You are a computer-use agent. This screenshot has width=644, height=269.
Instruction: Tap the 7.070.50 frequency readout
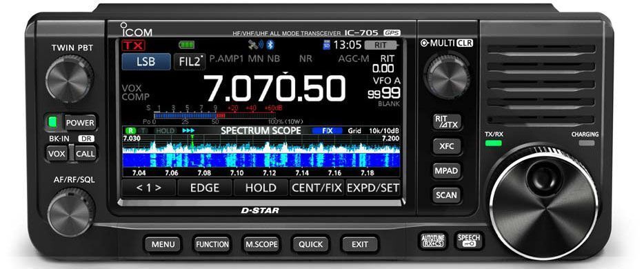pyautogui.click(x=275, y=88)
